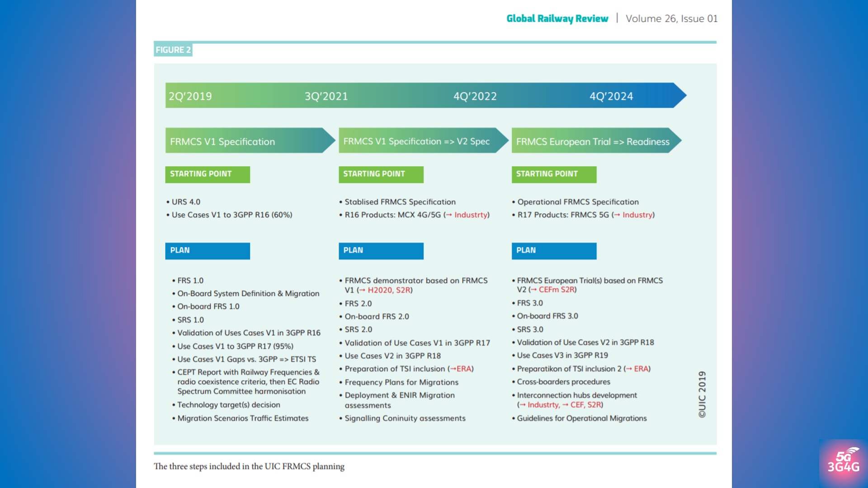
Task: Click the red H2020, S2R reference text
Action: tap(389, 290)
